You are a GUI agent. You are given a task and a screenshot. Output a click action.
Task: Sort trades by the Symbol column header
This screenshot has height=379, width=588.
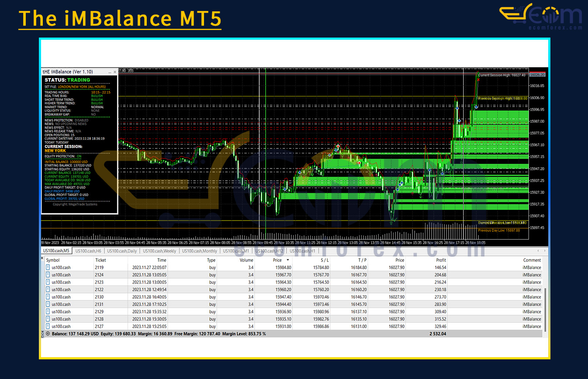click(x=52, y=260)
